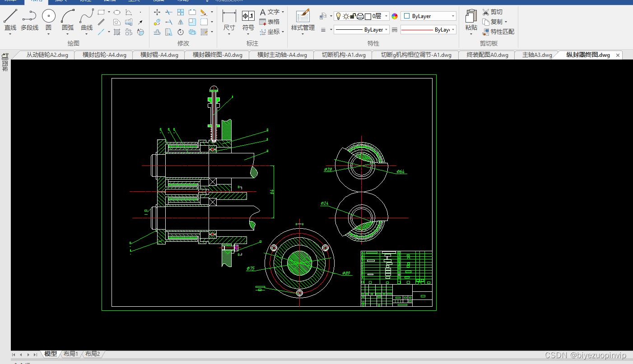The height and width of the screenshot is (364, 633).
Task: Select the 曲线 spline curve tool
Action: click(x=87, y=20)
